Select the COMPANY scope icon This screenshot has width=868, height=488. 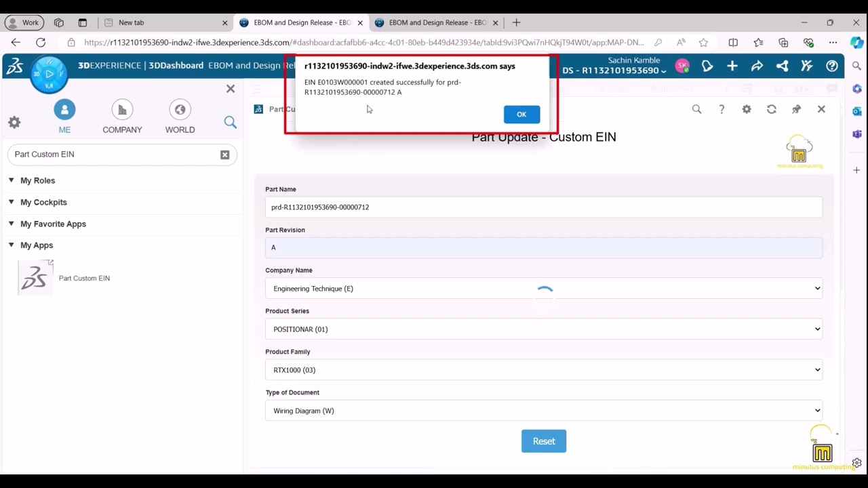click(x=122, y=109)
